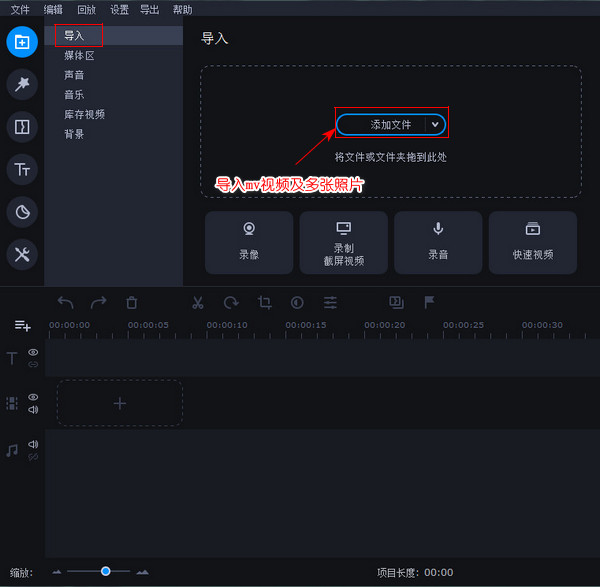Expand the 添加文件 dropdown arrow
The image size is (600, 587).
click(x=435, y=124)
